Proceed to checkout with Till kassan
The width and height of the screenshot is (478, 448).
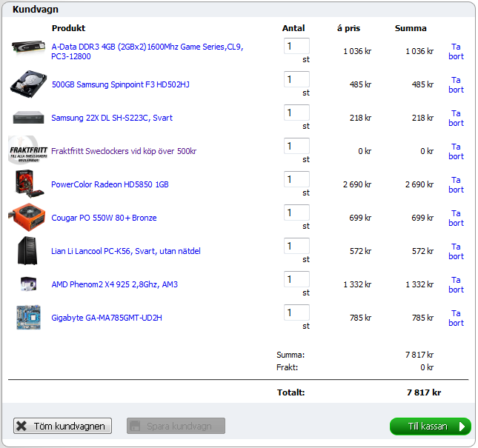431,427
